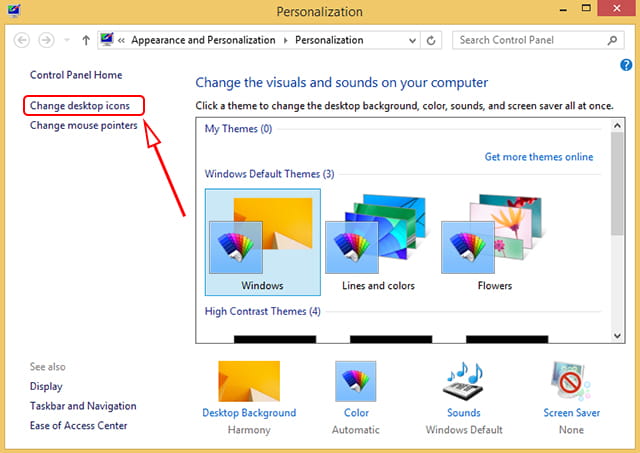
Task: Close the Personalization window
Action: pyautogui.click(x=616, y=8)
